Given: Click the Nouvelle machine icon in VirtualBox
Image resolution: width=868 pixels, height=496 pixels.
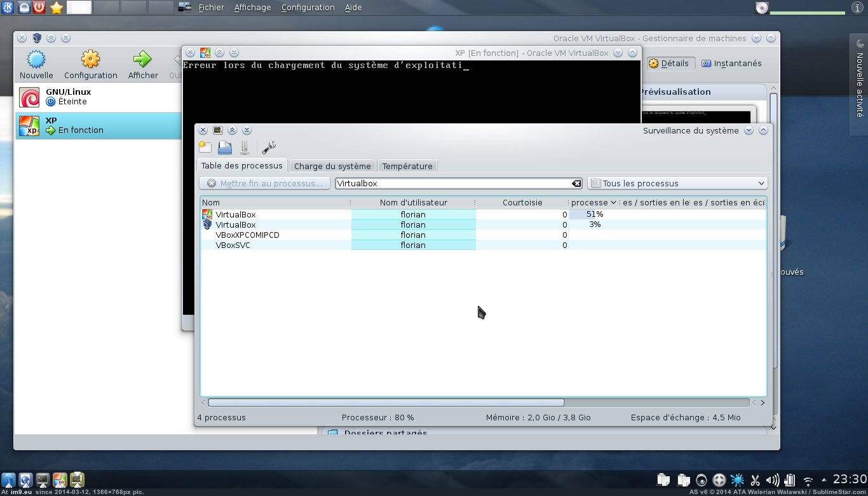Looking at the screenshot, I should point(36,60).
